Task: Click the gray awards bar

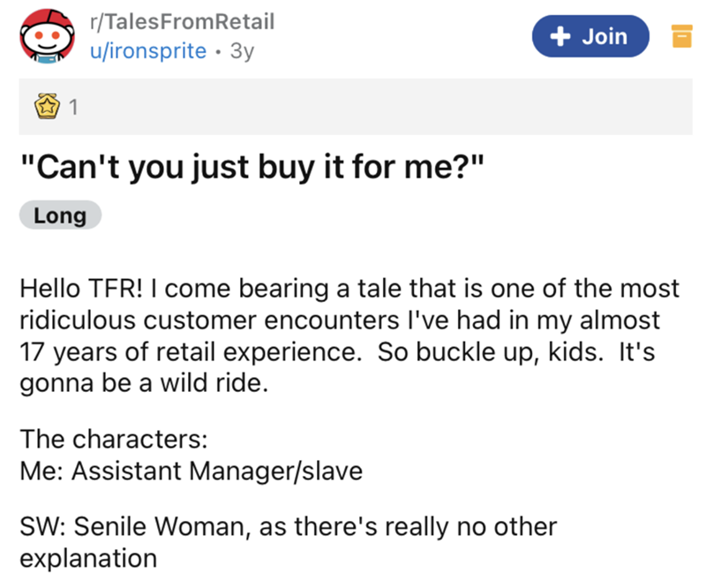Action: (x=371, y=109)
